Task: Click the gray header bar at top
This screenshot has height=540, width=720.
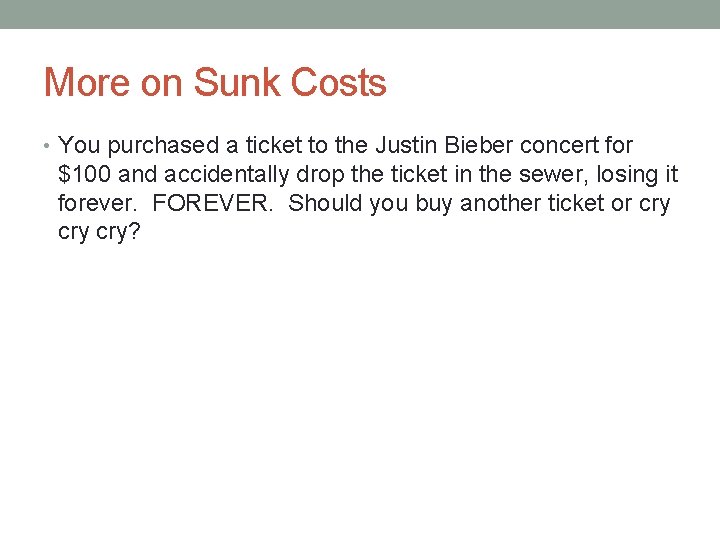Action: (x=360, y=14)
